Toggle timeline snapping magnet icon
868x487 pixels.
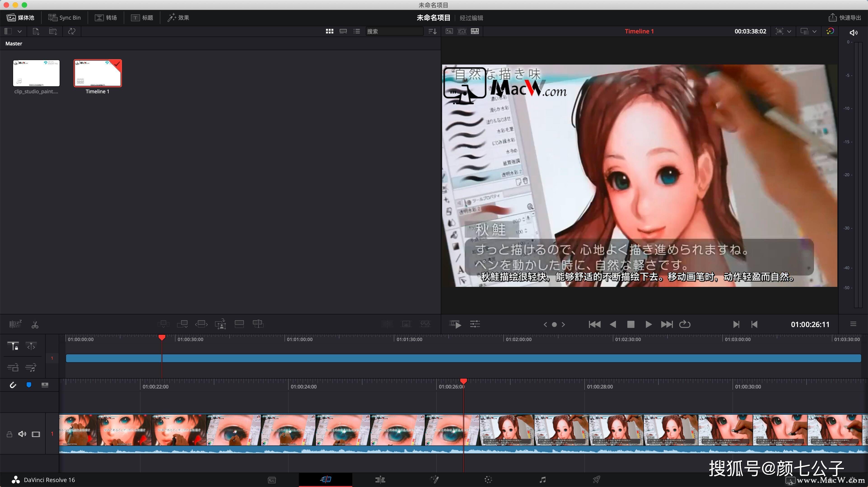click(13, 385)
